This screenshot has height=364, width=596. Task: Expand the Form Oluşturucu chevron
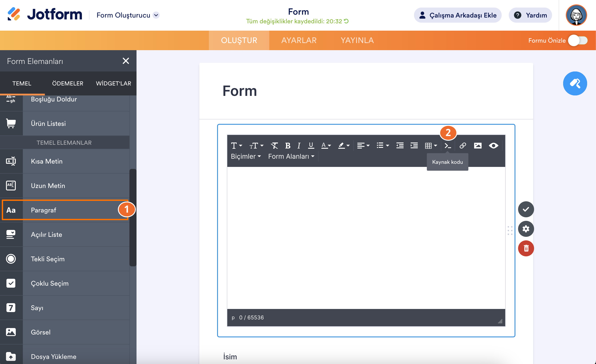(x=156, y=15)
